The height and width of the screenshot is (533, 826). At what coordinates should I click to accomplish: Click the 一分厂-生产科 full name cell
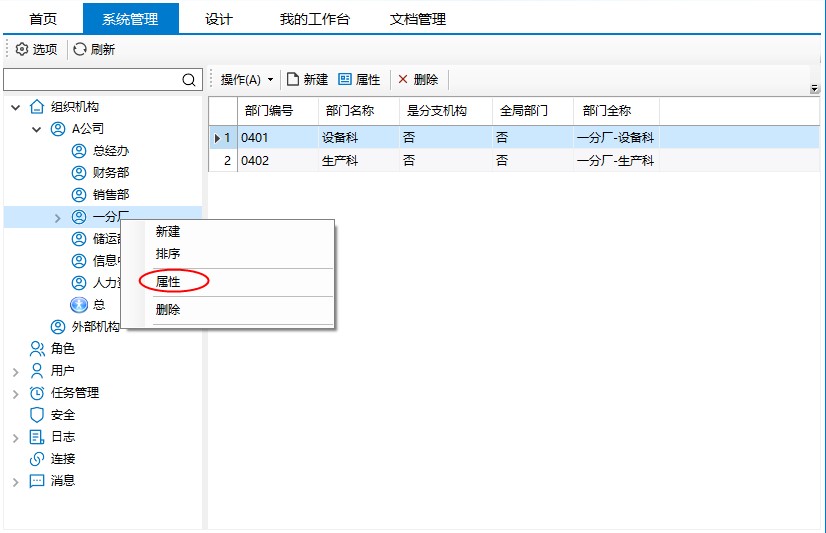pos(616,160)
